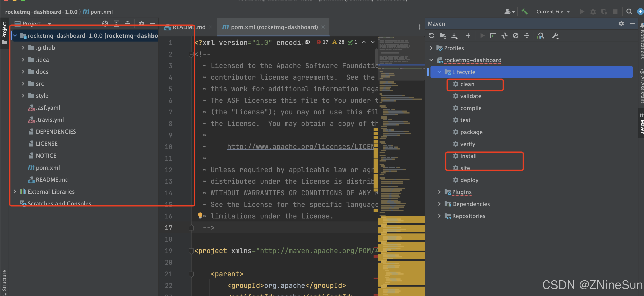The image size is (644, 296).
Task: Open Project panel gear options
Action: coord(141,24)
